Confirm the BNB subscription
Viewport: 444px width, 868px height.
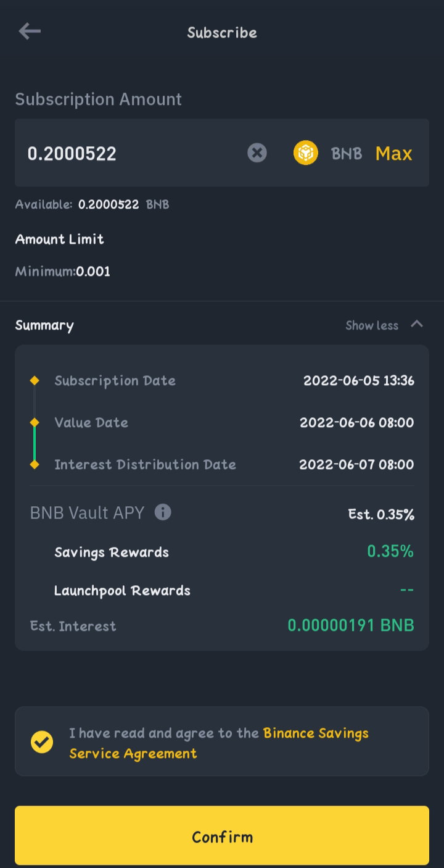point(222,836)
